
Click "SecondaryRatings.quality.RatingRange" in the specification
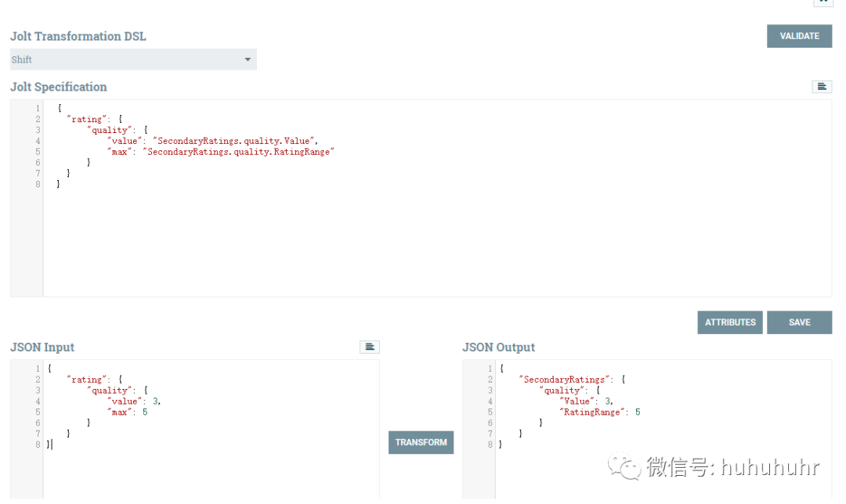(x=238, y=152)
